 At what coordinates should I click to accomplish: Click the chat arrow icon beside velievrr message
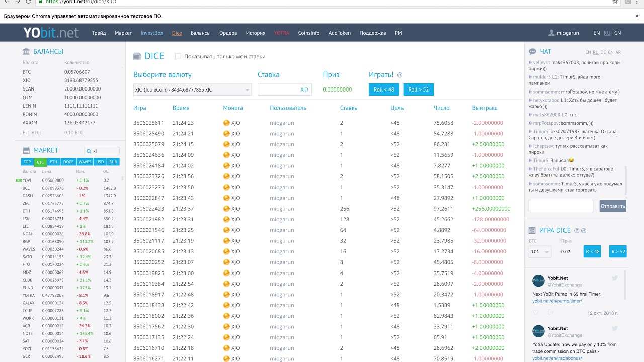(531, 63)
